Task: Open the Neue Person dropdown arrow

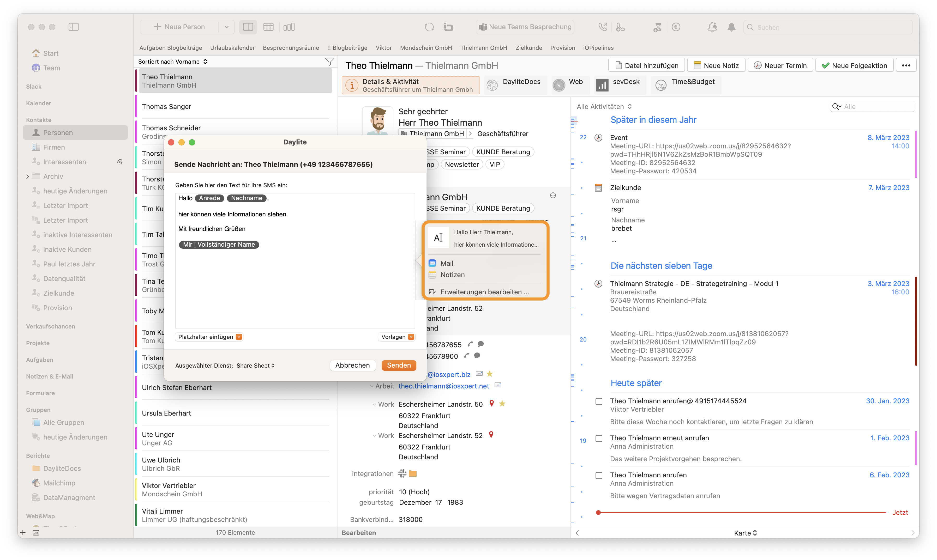Action: coord(226,27)
